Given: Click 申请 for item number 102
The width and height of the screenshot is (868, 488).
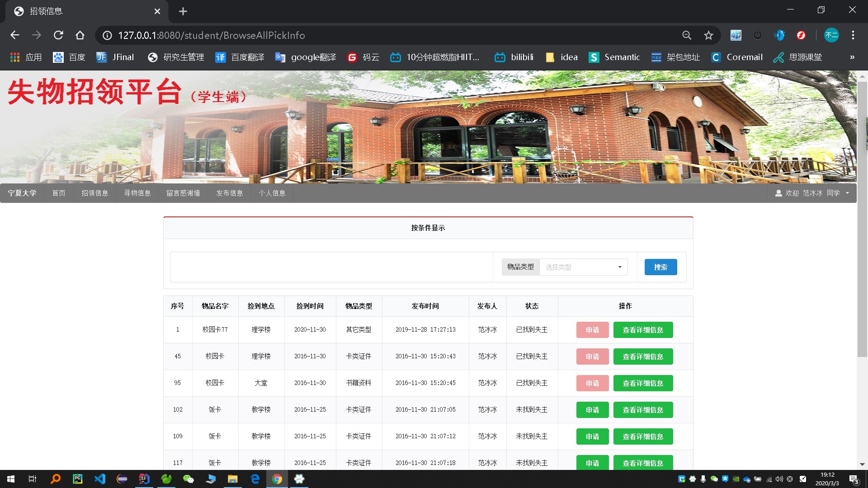Looking at the screenshot, I should 592,410.
